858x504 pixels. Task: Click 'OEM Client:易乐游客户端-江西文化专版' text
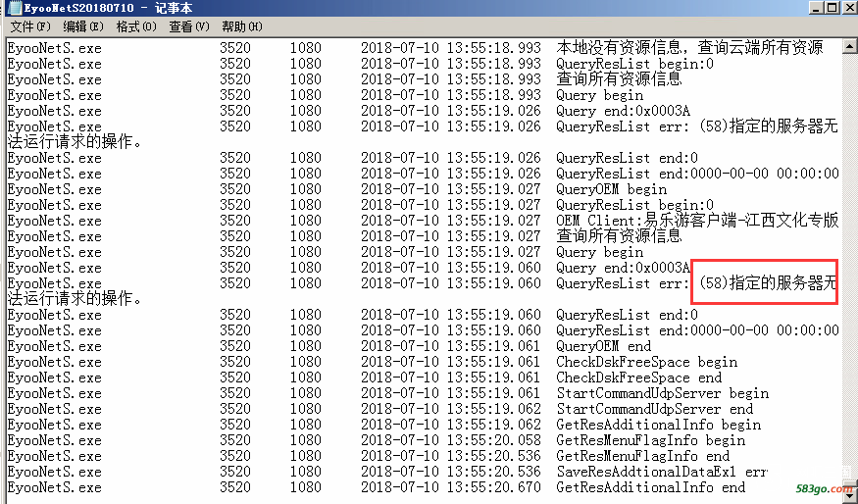pyautogui.click(x=697, y=221)
